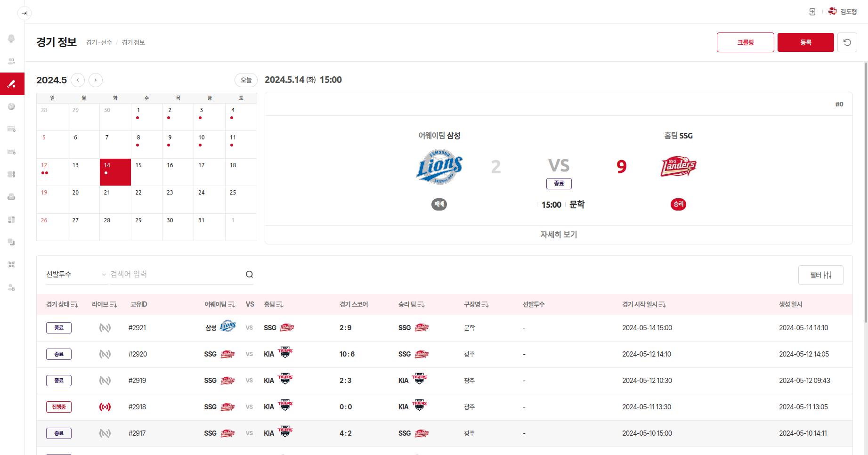Click score 10:6 in table
Viewport: 868px width, 455px height.
pyautogui.click(x=347, y=354)
